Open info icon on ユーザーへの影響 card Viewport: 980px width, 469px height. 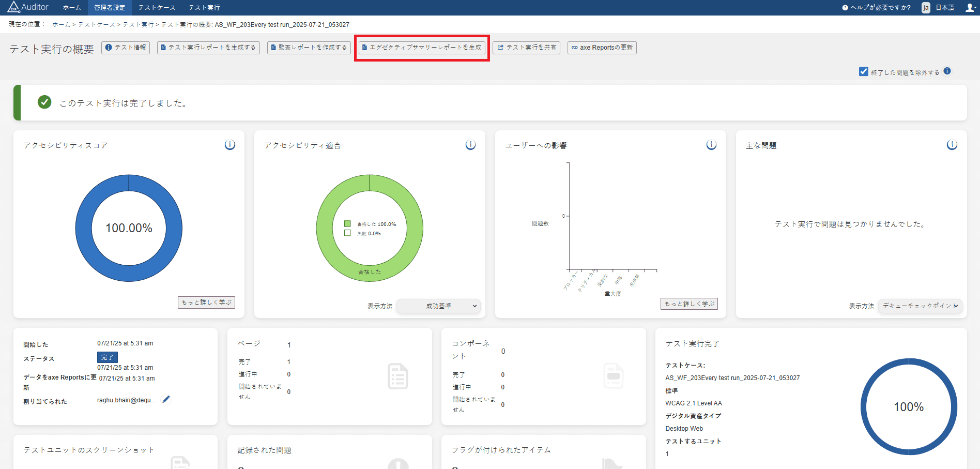coord(711,145)
